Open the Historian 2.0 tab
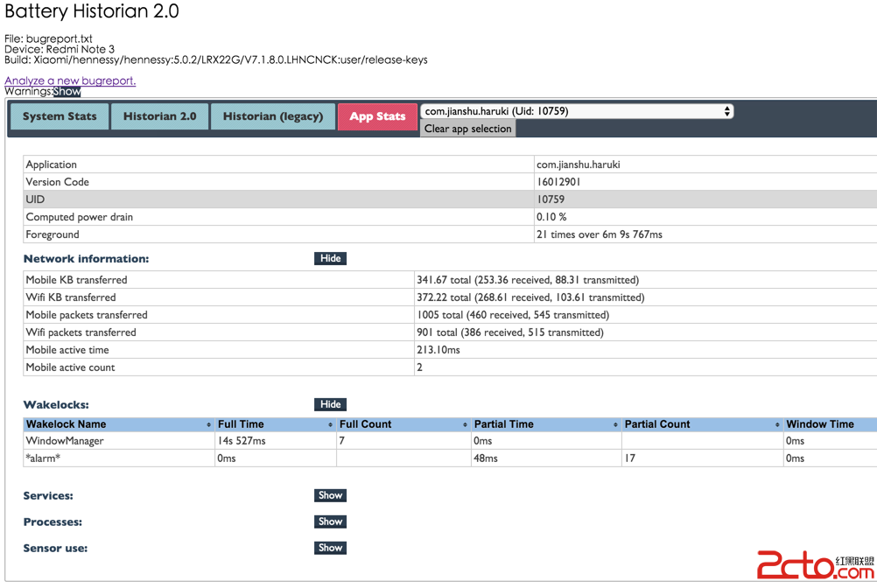 tap(159, 116)
